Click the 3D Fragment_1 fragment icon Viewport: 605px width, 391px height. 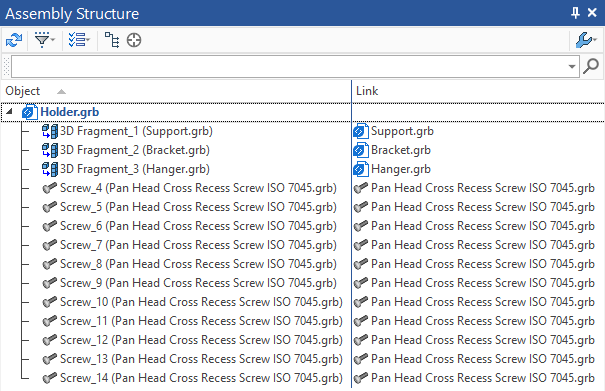pos(50,131)
